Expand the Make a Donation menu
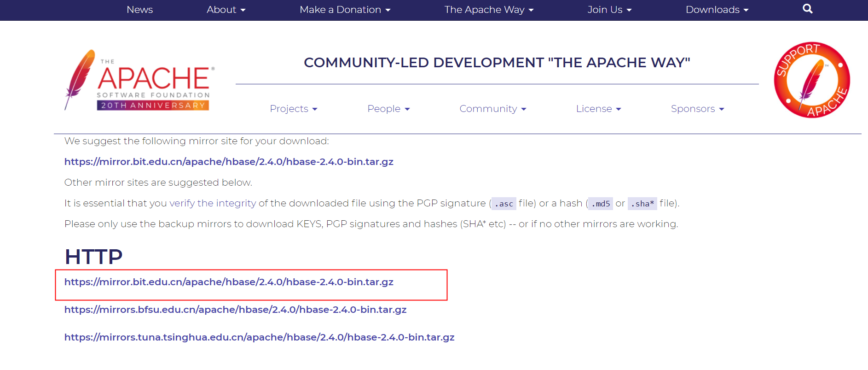The height and width of the screenshot is (370, 868). [345, 10]
